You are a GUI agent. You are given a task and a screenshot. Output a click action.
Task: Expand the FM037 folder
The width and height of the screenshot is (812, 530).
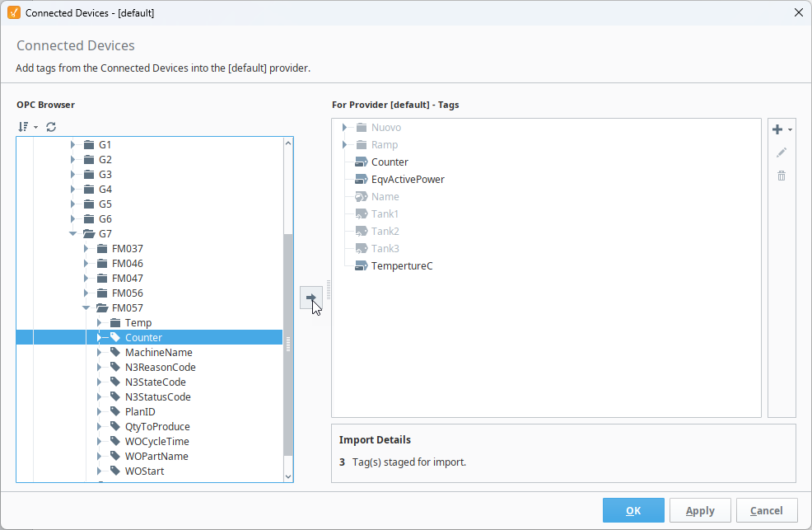(86, 249)
